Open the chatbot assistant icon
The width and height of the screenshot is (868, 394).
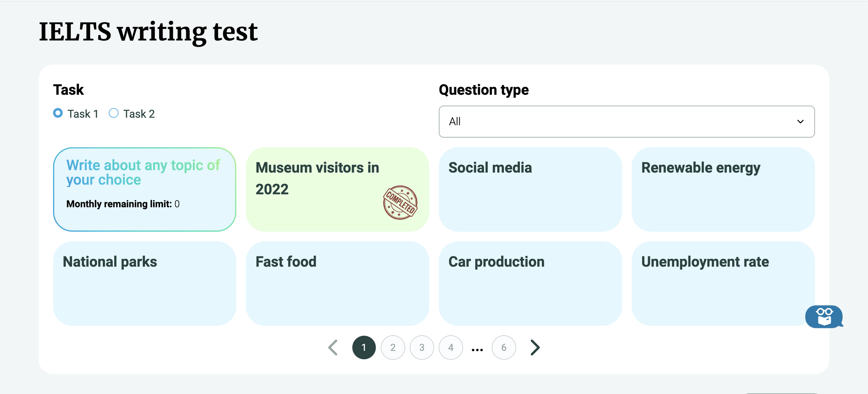pos(824,317)
